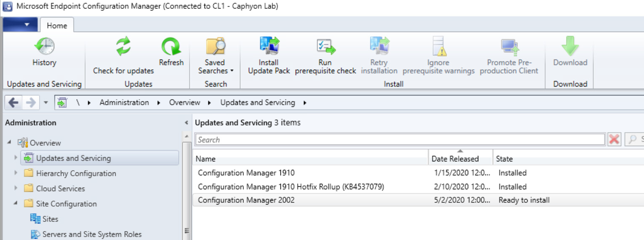Expand arrow after Updates and Servicing breadcrumb

click(305, 103)
